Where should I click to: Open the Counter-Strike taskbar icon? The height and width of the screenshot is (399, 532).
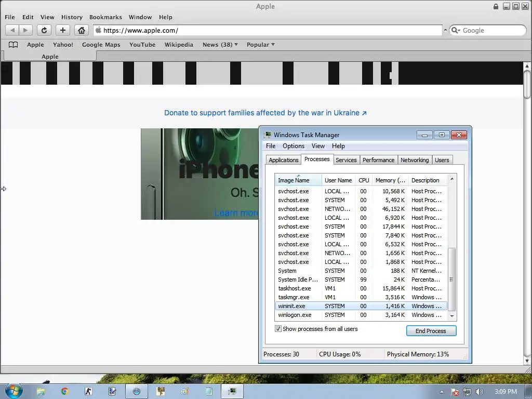(88, 392)
